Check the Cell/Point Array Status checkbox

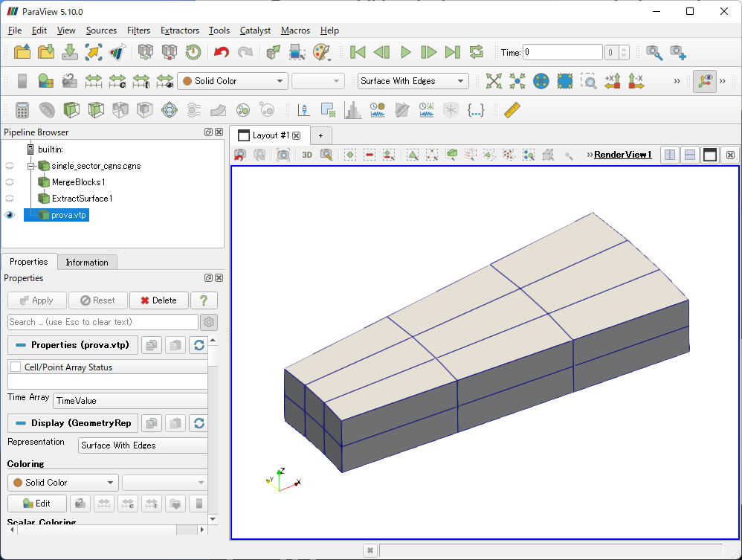pyautogui.click(x=16, y=367)
